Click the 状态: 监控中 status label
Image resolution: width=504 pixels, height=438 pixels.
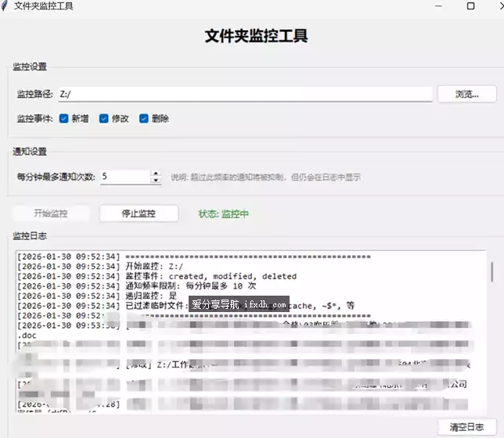pos(223,214)
